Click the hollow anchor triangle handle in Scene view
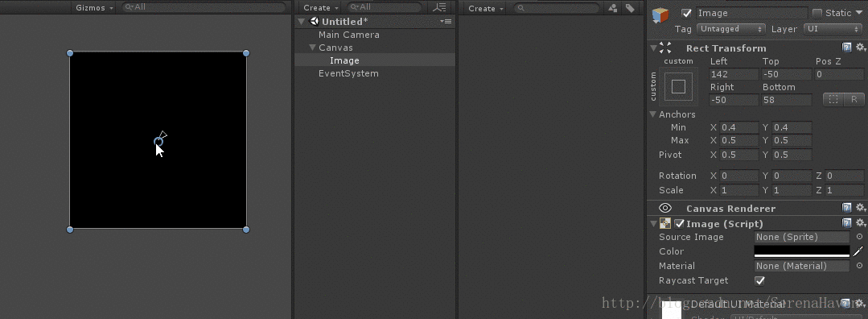The image size is (868, 319). click(x=163, y=135)
